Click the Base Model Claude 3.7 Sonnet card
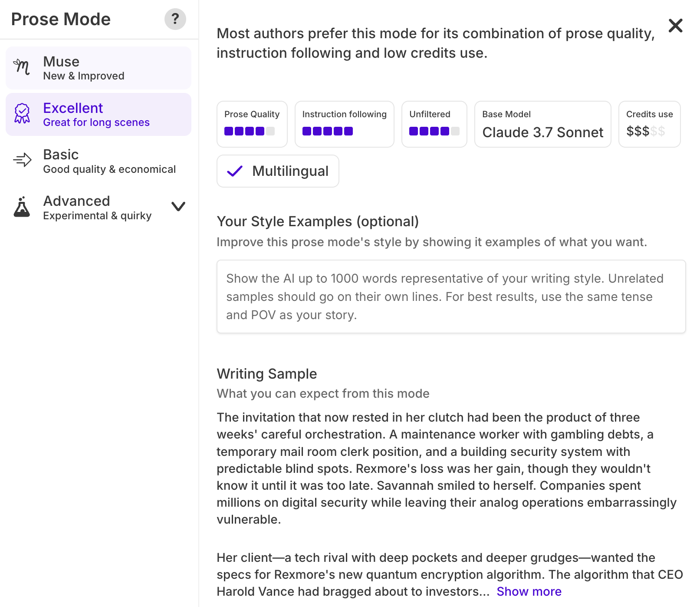700x607 pixels. pyautogui.click(x=543, y=124)
